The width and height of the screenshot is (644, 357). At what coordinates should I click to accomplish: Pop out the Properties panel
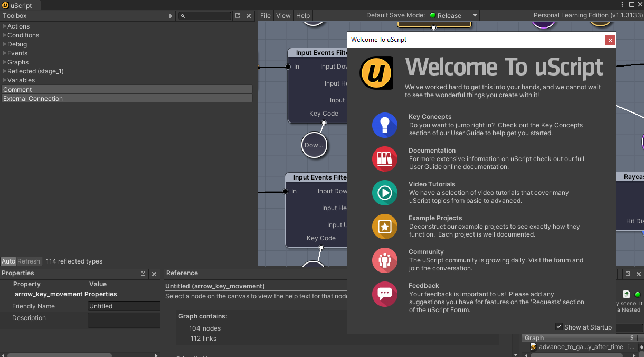click(x=143, y=274)
